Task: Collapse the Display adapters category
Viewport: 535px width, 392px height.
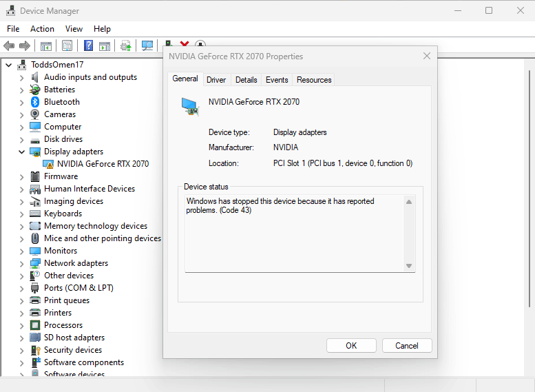Action: point(21,152)
